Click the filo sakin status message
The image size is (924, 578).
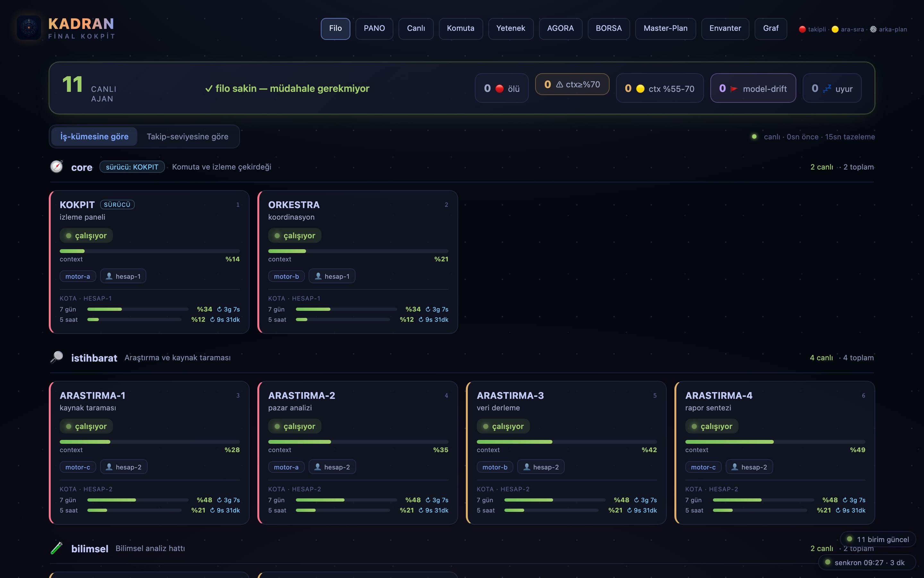pyautogui.click(x=287, y=88)
